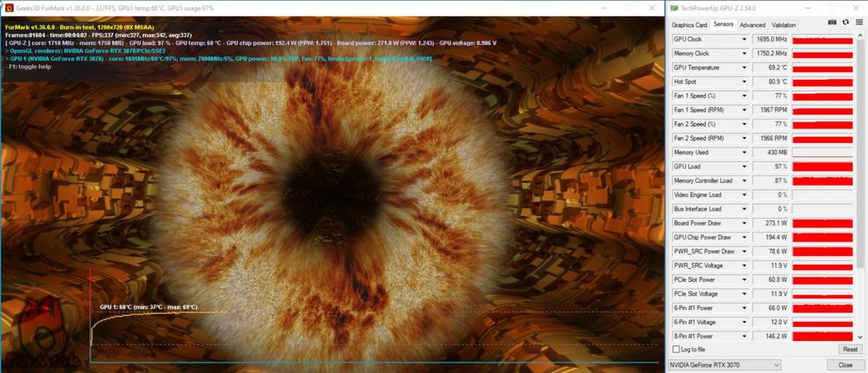The image size is (868, 373).
Task: Enable the Log to file checkbox
Action: click(x=676, y=350)
